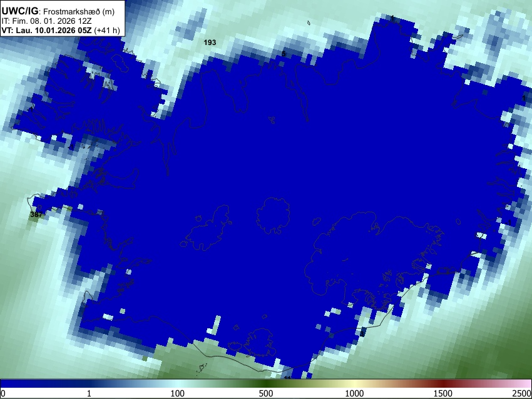532x399 pixels.
Task: Click the '(+41 h)' forecast offset text
Action: [x=106, y=30]
